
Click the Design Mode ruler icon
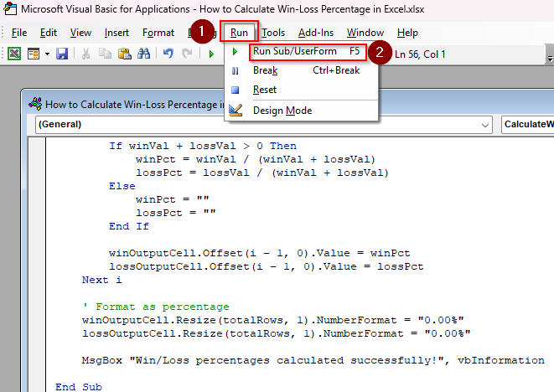click(x=236, y=110)
